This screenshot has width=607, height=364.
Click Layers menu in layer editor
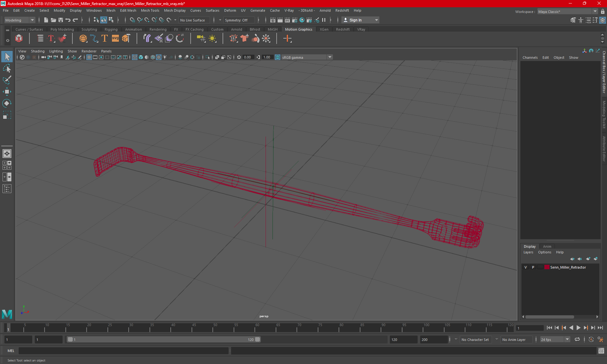pos(528,252)
